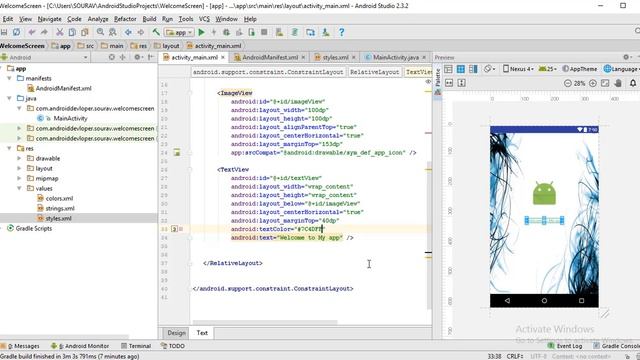Click the Copy toolbar icon

(72, 32)
